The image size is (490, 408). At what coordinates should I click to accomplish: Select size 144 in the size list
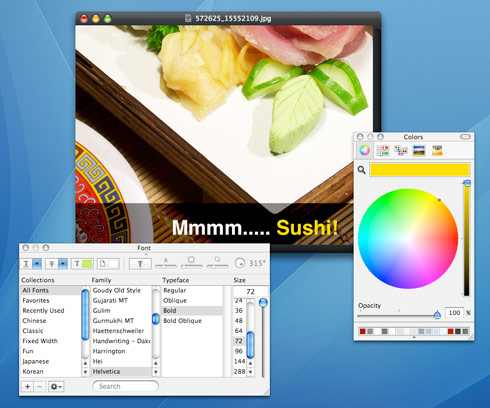point(239,361)
